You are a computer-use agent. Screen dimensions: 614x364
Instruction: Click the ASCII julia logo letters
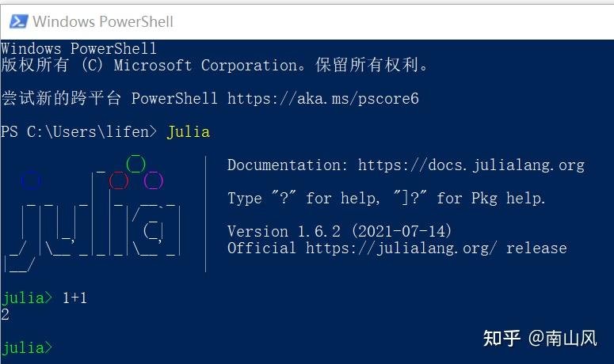[93, 230]
